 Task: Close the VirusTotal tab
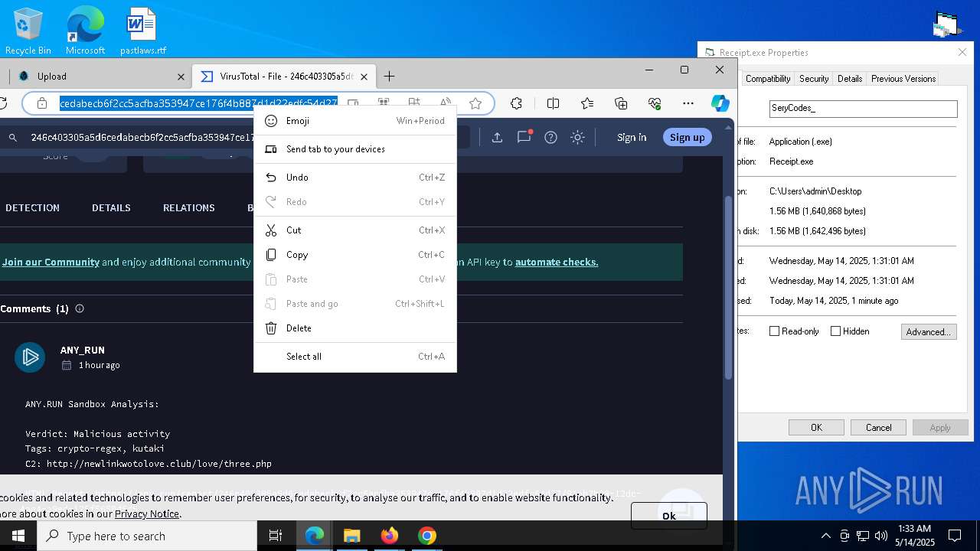click(364, 77)
